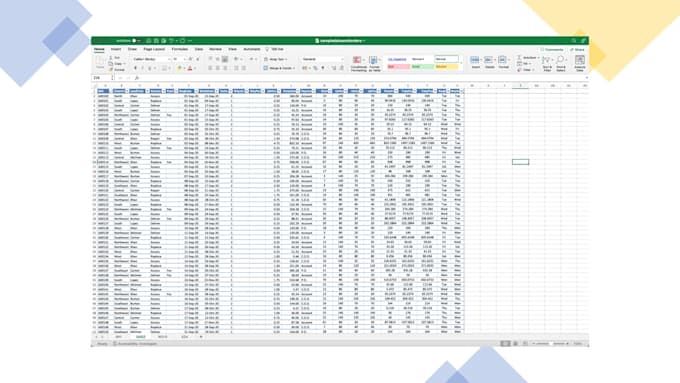The height and width of the screenshot is (383, 680).
Task: Align text right
Action: (225, 68)
